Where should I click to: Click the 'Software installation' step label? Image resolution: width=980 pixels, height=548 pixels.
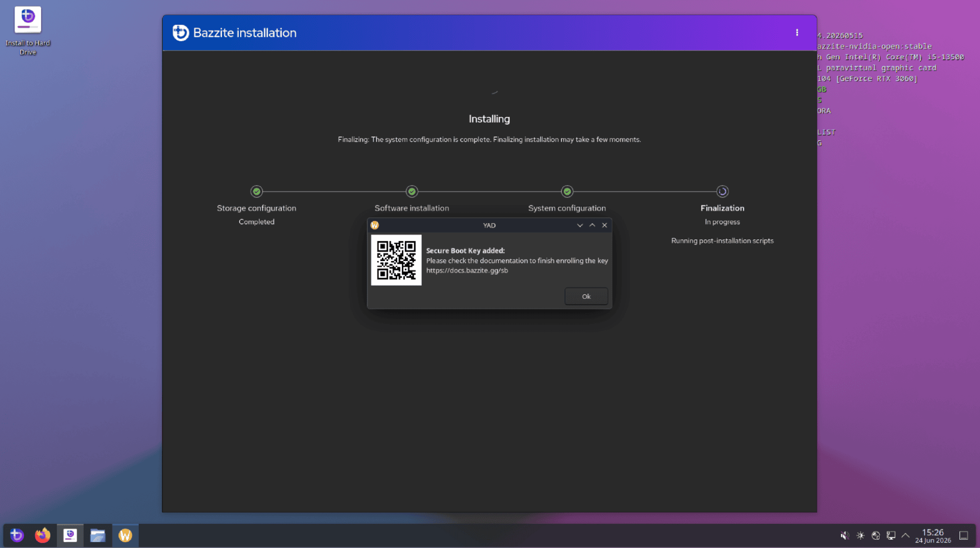coord(412,208)
